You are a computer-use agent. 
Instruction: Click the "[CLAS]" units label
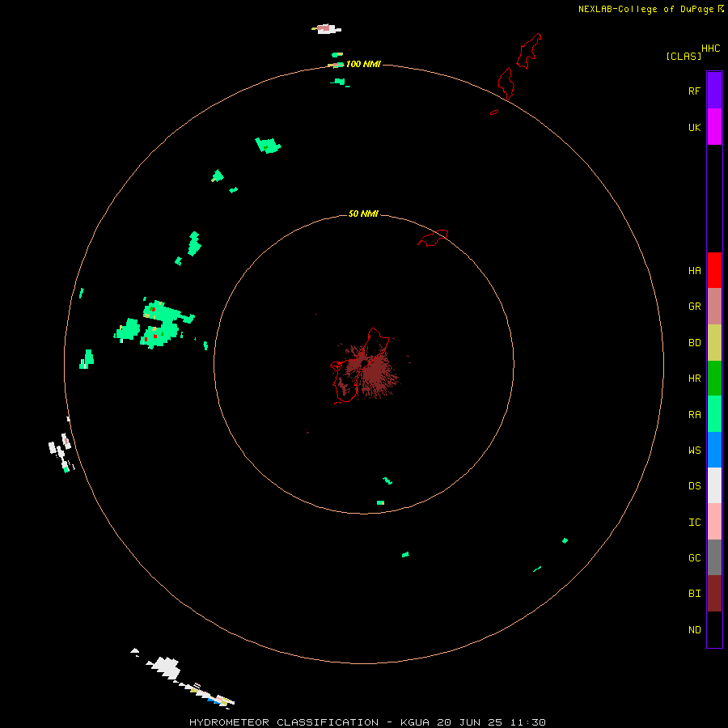(684, 56)
